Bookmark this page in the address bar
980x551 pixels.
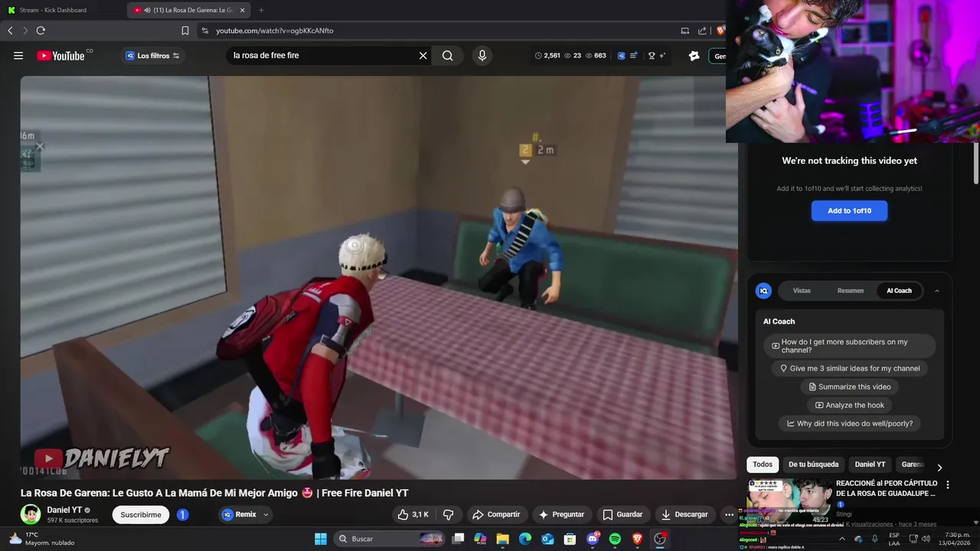(x=185, y=31)
